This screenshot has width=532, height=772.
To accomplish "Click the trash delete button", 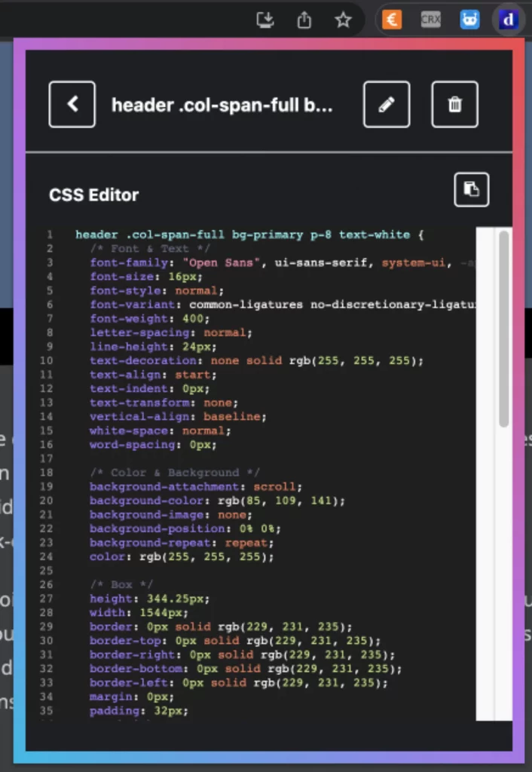I will [454, 104].
